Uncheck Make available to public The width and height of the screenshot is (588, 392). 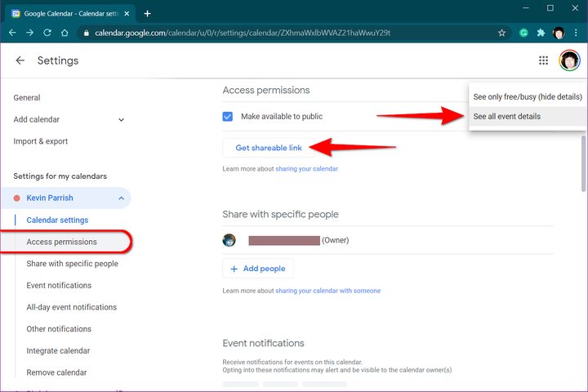click(x=228, y=117)
